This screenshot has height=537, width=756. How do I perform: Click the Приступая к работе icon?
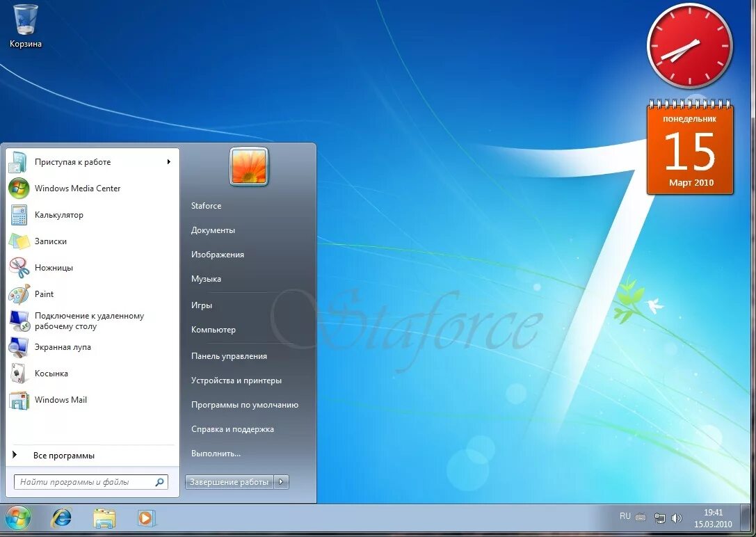tap(18, 162)
